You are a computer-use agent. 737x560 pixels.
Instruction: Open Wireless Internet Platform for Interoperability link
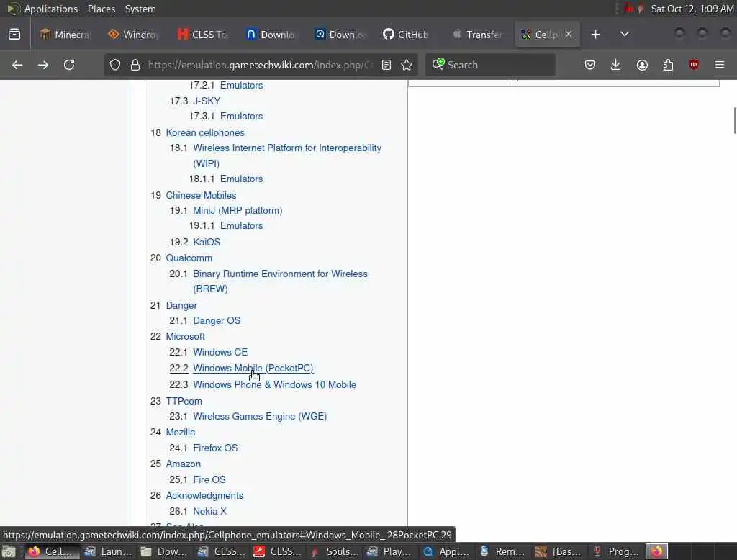286,155
